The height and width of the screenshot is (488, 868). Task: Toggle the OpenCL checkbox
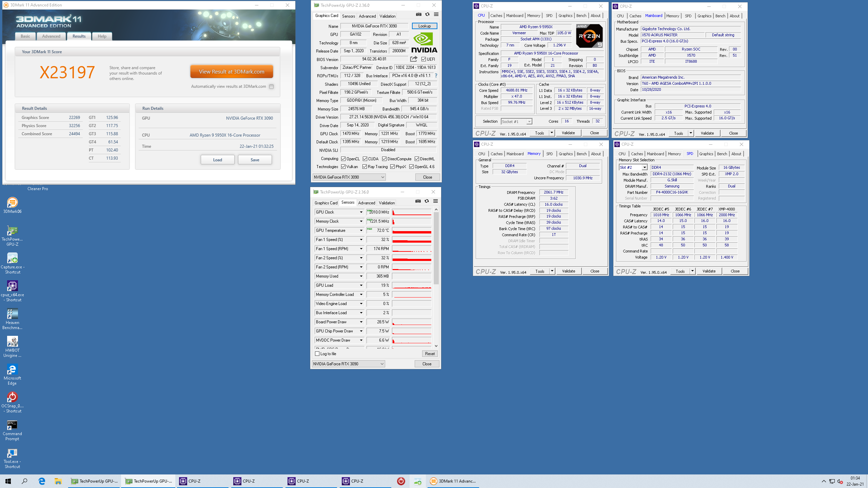coord(343,159)
